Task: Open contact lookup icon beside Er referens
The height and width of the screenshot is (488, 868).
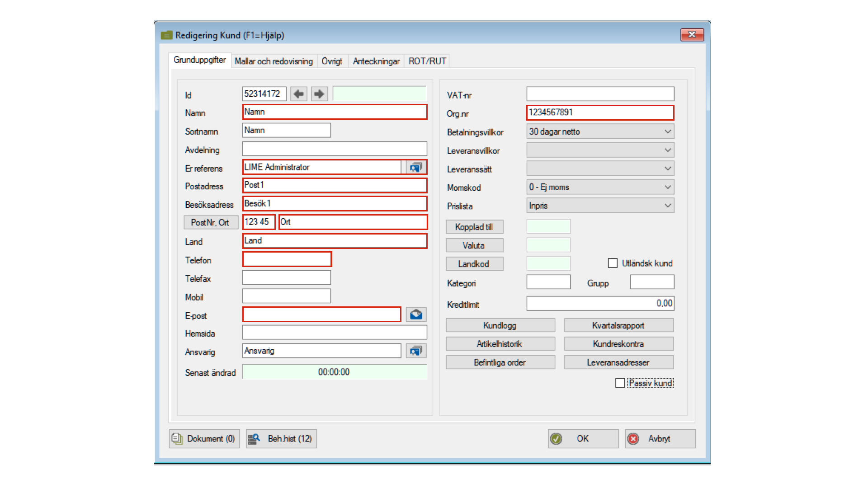Action: click(x=416, y=167)
